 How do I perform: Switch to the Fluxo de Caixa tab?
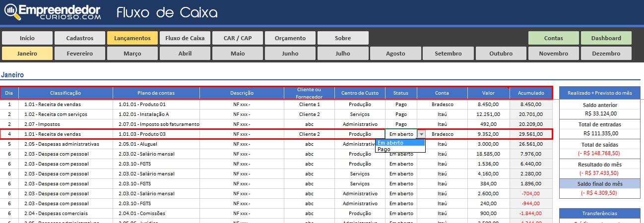coord(185,38)
